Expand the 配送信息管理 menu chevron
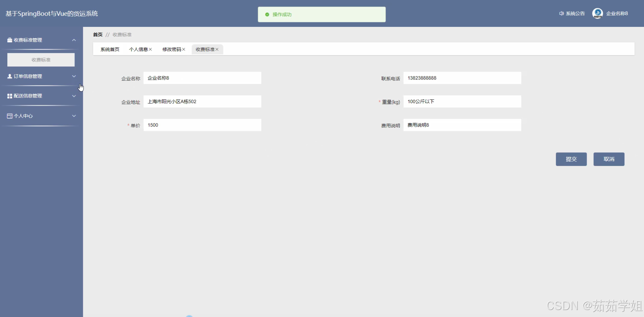The height and width of the screenshot is (317, 644). tap(74, 96)
